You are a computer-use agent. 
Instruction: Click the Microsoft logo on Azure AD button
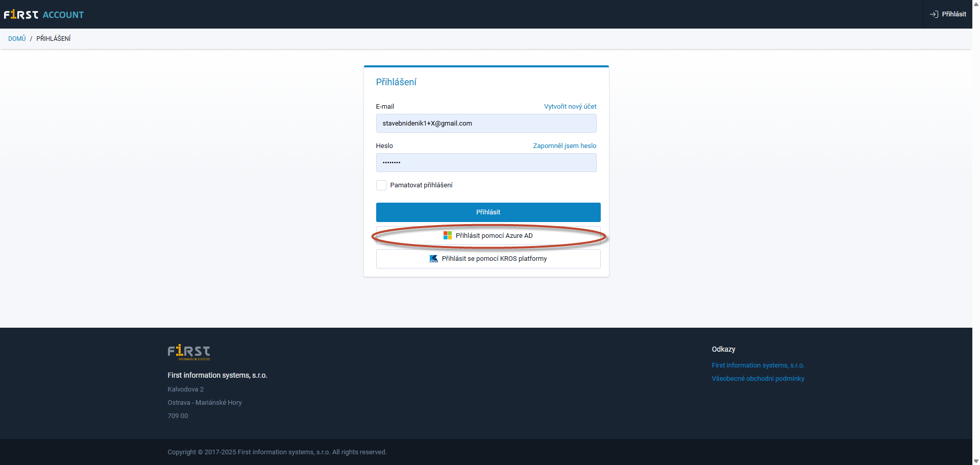[x=448, y=235]
